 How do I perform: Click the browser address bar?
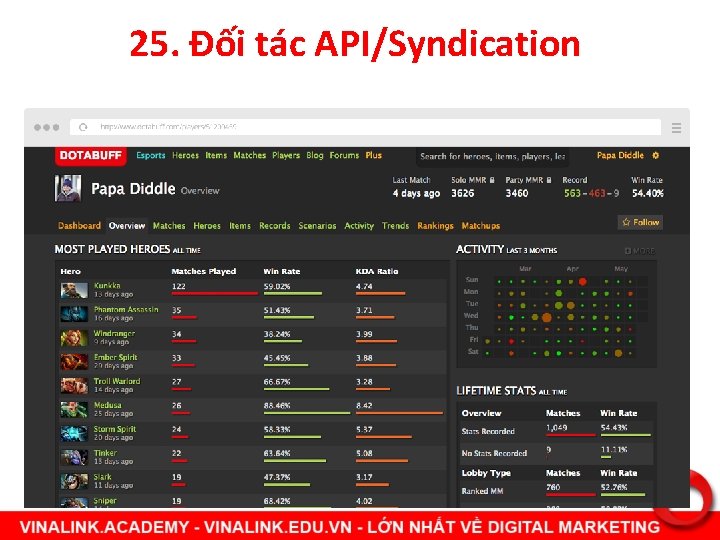pyautogui.click(x=365, y=127)
